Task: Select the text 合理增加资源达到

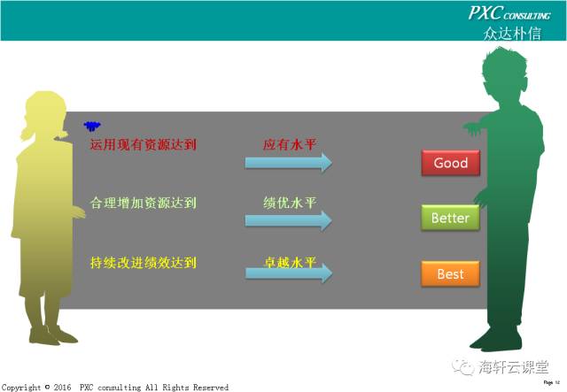Action: pos(143,203)
